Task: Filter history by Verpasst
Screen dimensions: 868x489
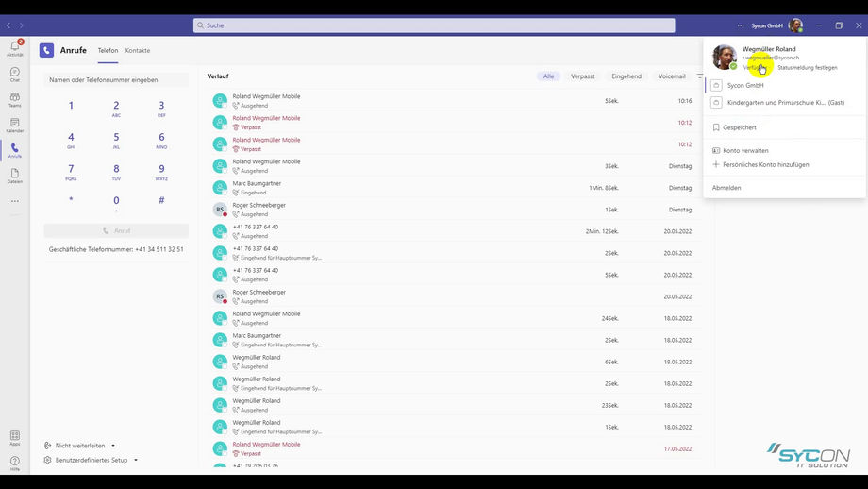Action: pos(583,76)
